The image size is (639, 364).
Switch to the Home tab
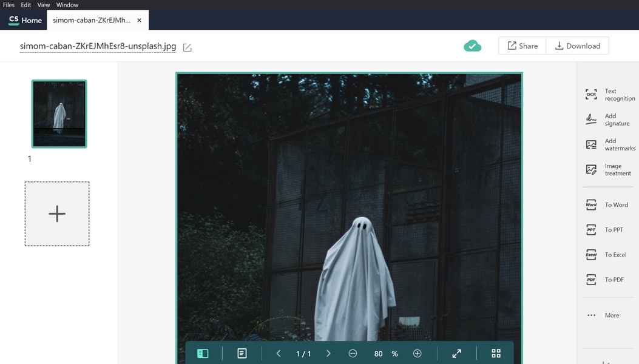pyautogui.click(x=25, y=20)
